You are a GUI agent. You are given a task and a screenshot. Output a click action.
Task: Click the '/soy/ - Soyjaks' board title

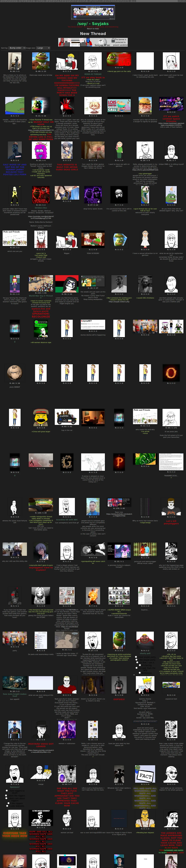point(93,24)
